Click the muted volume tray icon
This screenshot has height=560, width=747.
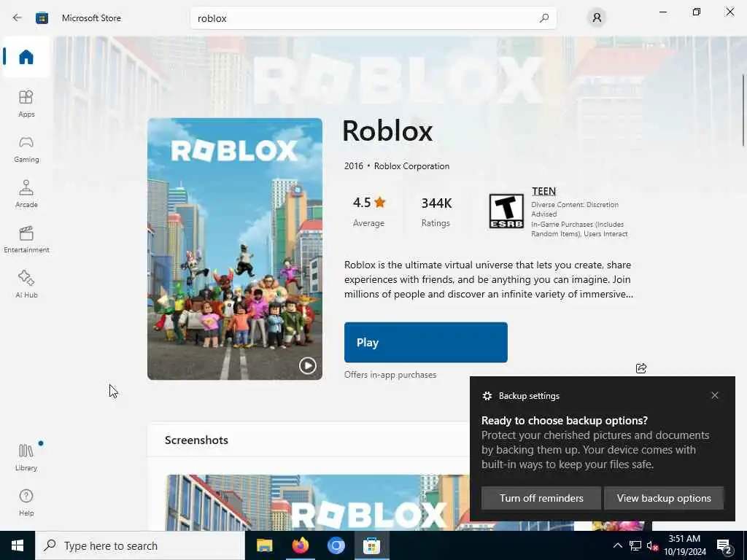pyautogui.click(x=652, y=545)
